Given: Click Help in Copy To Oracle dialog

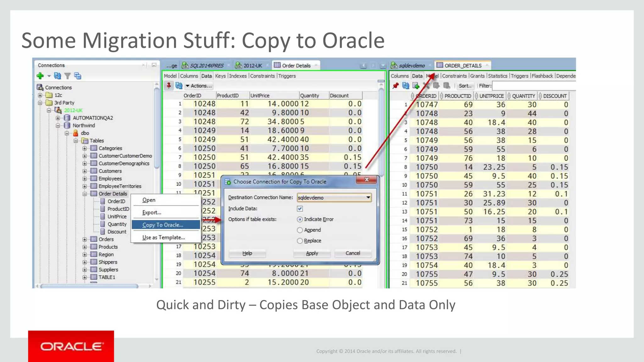Looking at the screenshot, I should 247,253.
